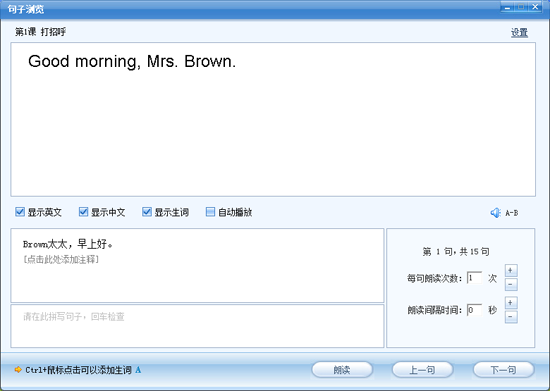The height and width of the screenshot is (391, 550).
Task: Click the sentence spelling input box
Action: point(197,326)
